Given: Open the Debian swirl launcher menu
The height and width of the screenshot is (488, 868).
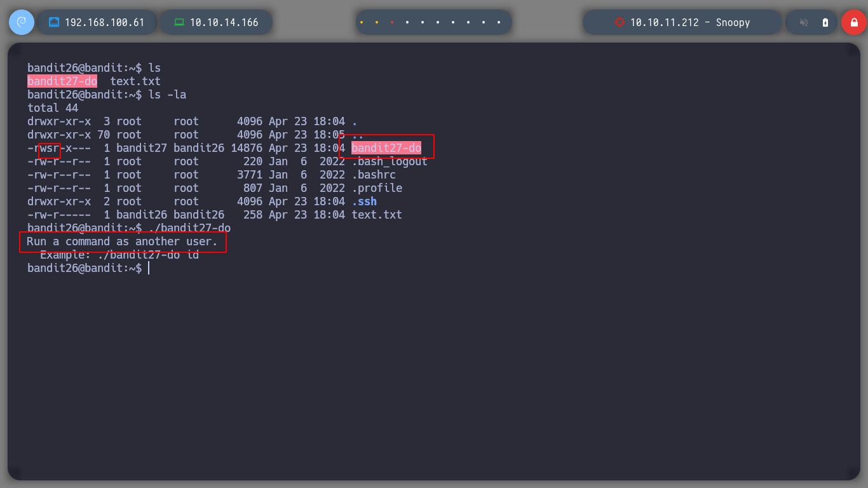Looking at the screenshot, I should (22, 22).
